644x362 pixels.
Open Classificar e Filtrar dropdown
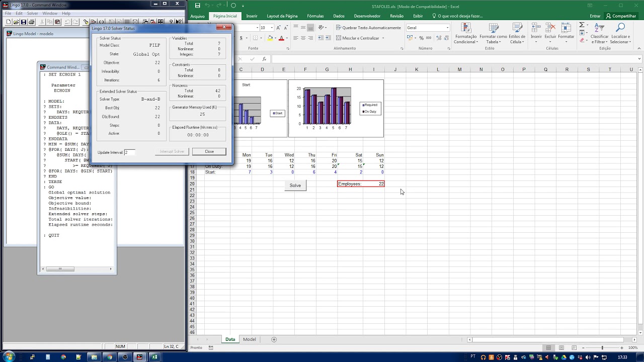click(599, 33)
